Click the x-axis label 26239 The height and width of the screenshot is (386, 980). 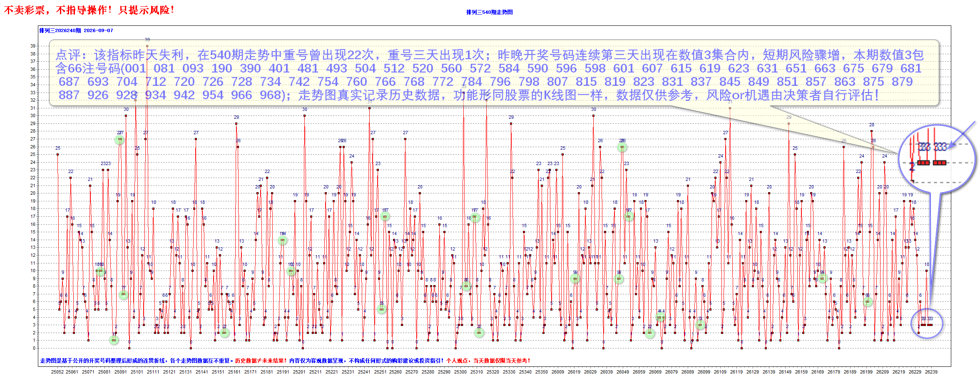click(931, 372)
